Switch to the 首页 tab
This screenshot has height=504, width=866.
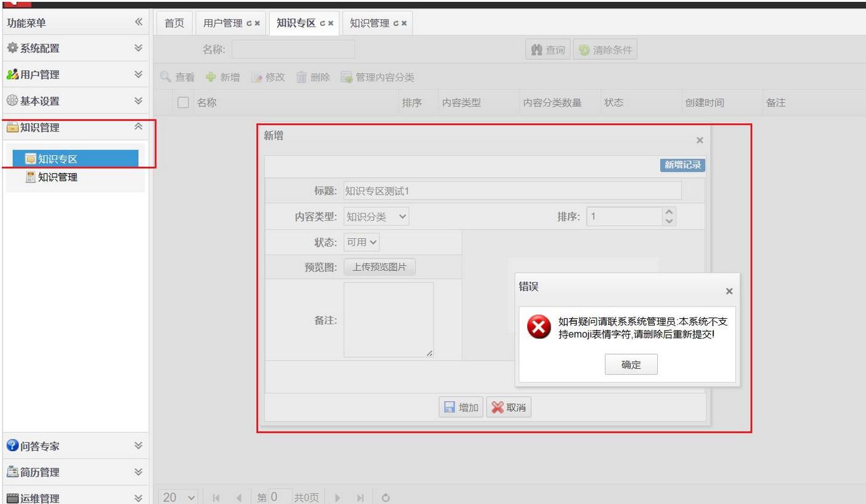173,24
